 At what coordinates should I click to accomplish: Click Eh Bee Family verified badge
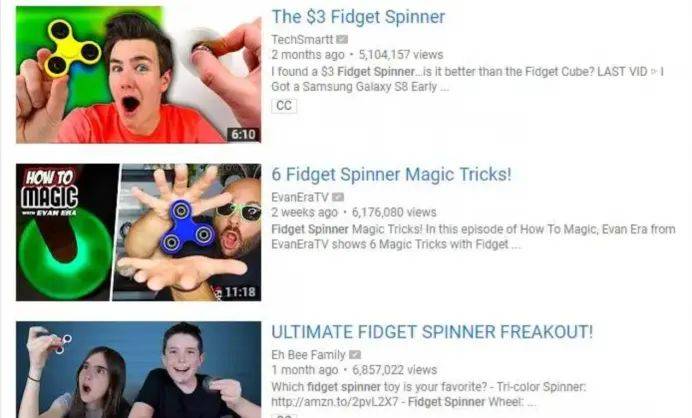click(x=355, y=354)
